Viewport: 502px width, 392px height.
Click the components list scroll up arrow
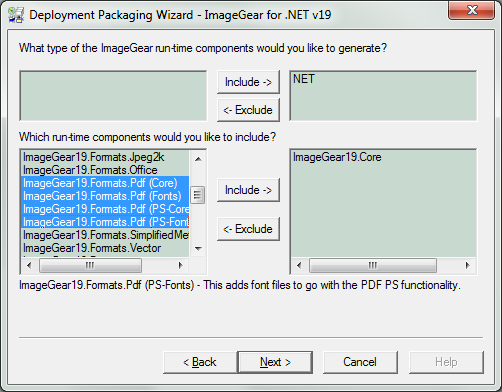(198, 159)
